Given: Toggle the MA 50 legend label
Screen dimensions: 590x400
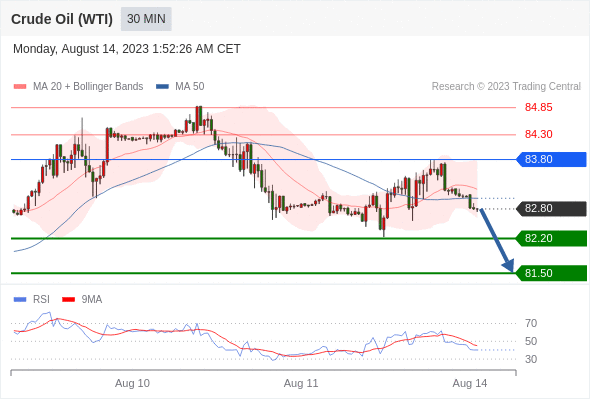Looking at the screenshot, I should (190, 87).
